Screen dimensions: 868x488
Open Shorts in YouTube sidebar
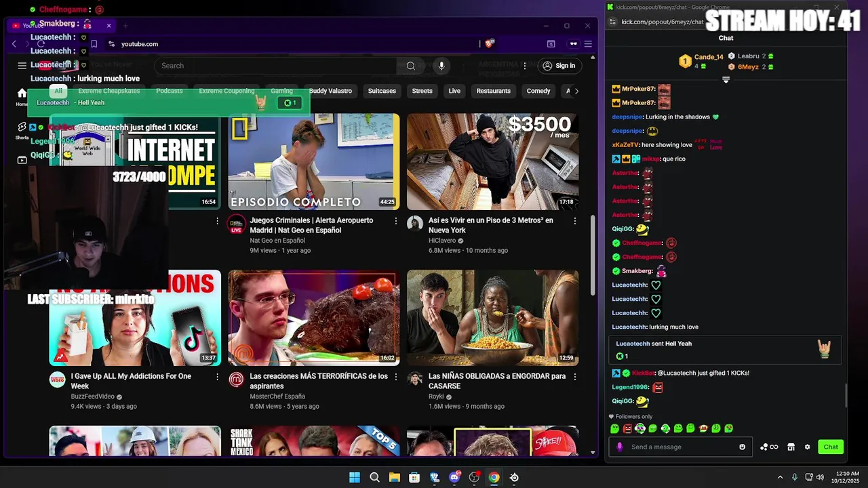(x=22, y=131)
